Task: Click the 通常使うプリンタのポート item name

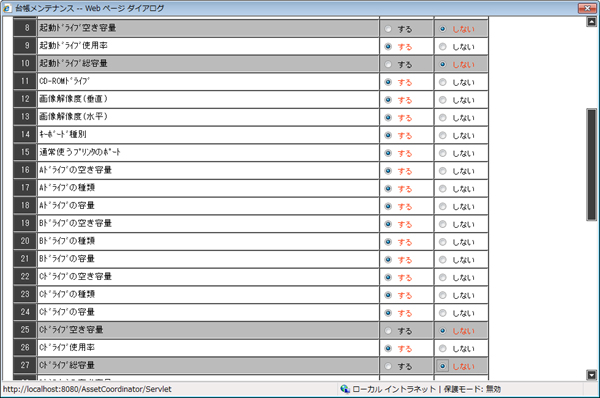Action: pyautogui.click(x=80, y=152)
